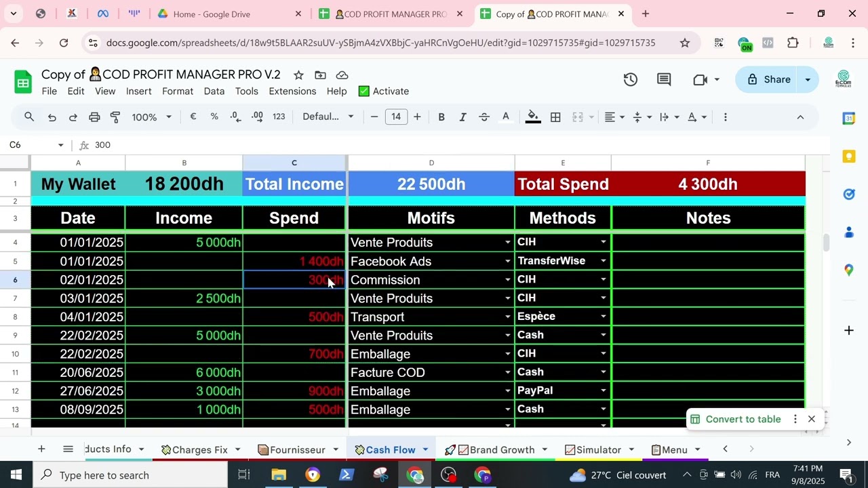Add a new sheet with the plus

tap(41, 449)
